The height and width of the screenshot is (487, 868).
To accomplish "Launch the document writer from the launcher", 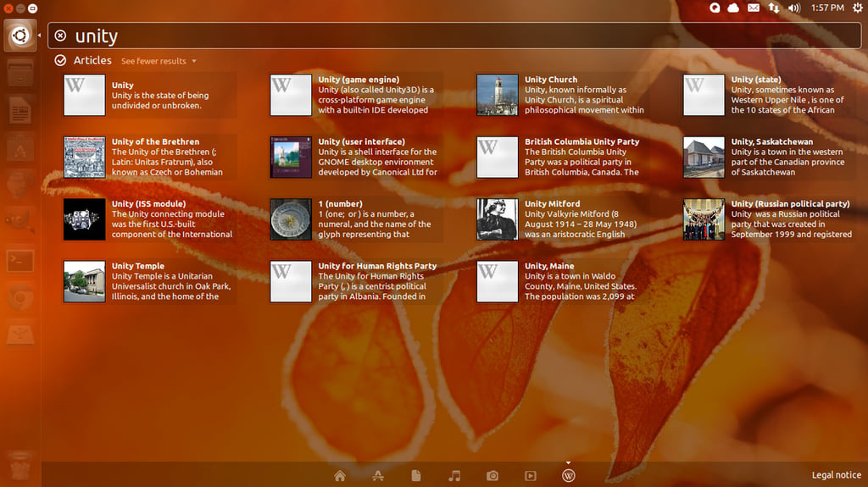I will (20, 111).
